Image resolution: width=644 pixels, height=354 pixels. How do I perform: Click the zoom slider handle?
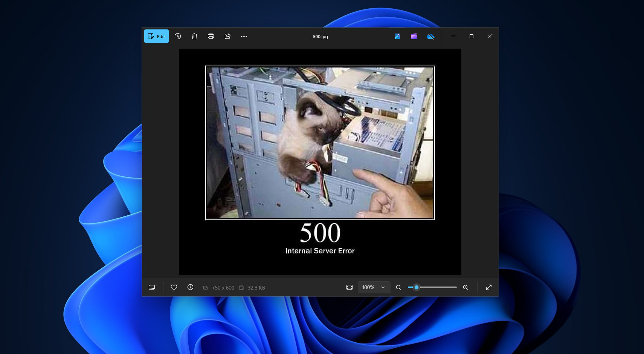[417, 287]
